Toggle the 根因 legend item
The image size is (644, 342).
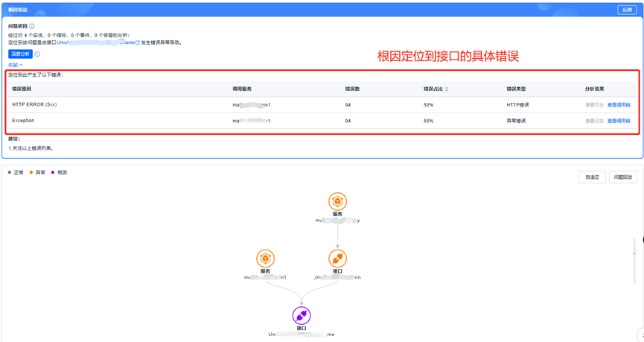click(x=59, y=173)
